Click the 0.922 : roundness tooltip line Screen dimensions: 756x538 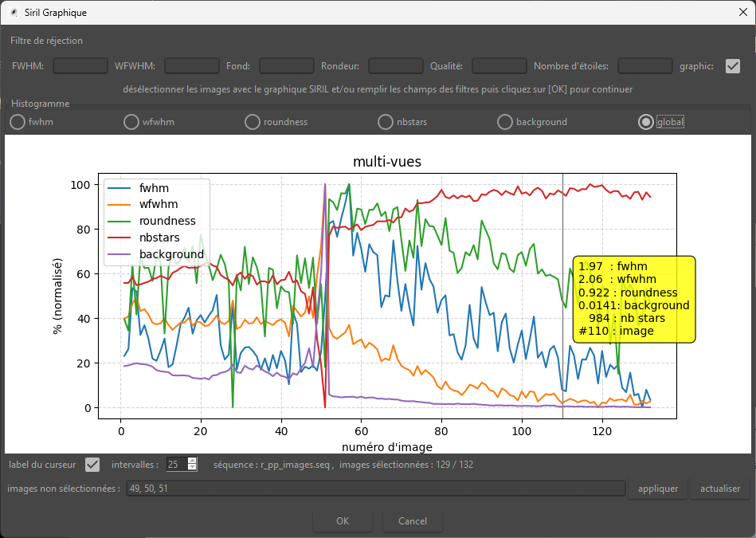tap(628, 293)
